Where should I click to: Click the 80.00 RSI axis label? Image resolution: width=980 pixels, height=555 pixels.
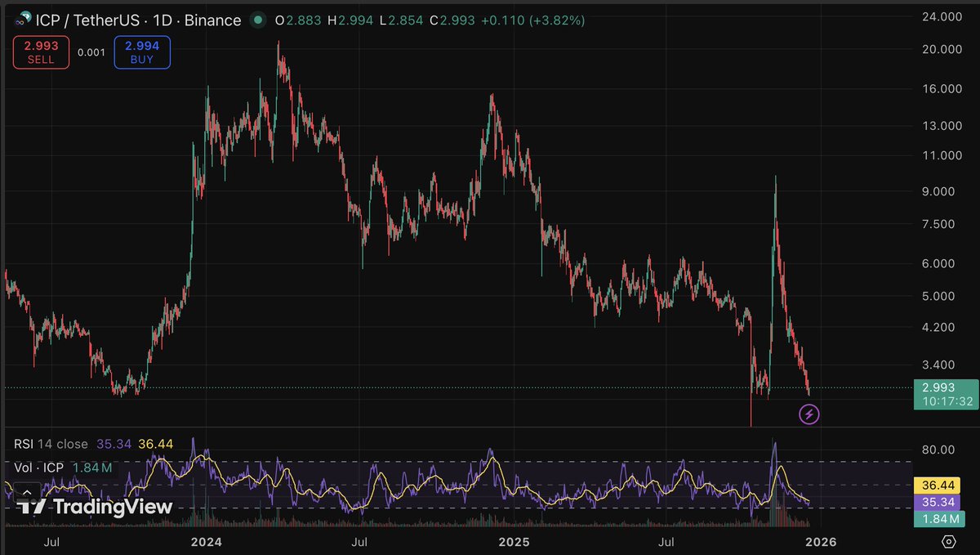pos(939,449)
